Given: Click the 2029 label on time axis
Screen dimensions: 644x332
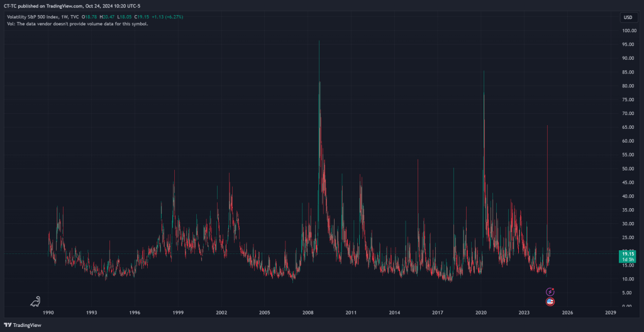Looking at the screenshot, I should 610,312.
